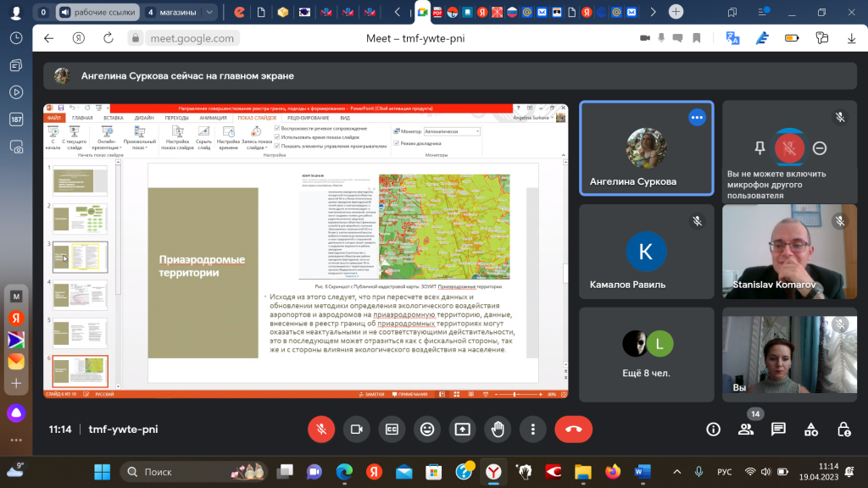Click meet.google.com address bar
This screenshot has height=488, width=868.
tap(192, 38)
